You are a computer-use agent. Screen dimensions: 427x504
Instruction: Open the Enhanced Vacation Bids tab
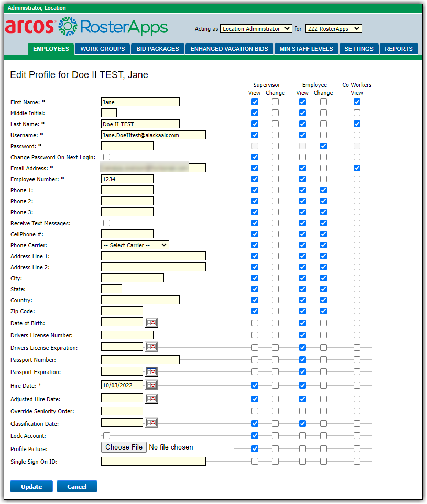[229, 49]
